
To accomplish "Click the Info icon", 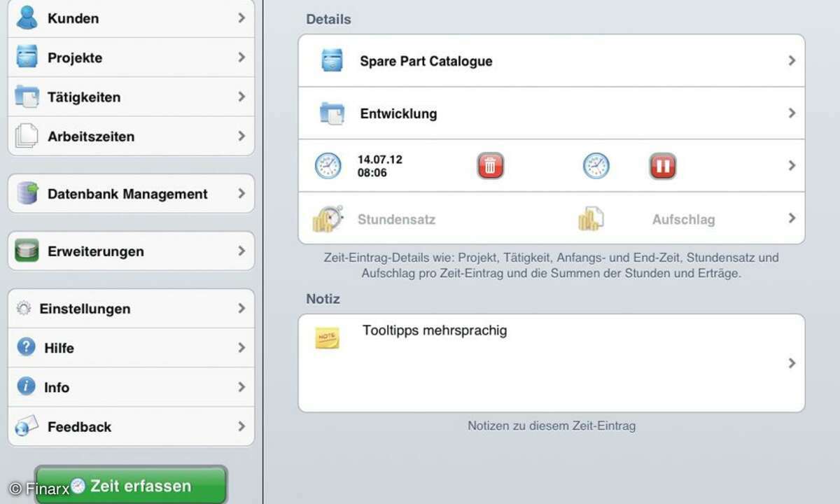I will pos(26,386).
